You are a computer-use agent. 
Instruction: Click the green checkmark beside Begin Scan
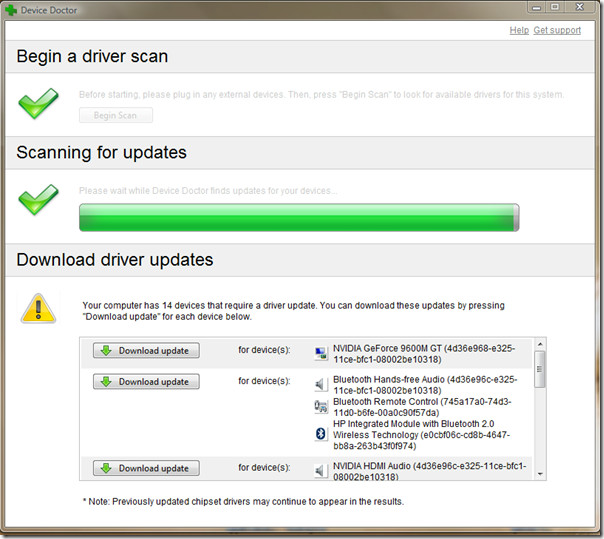pos(38,103)
